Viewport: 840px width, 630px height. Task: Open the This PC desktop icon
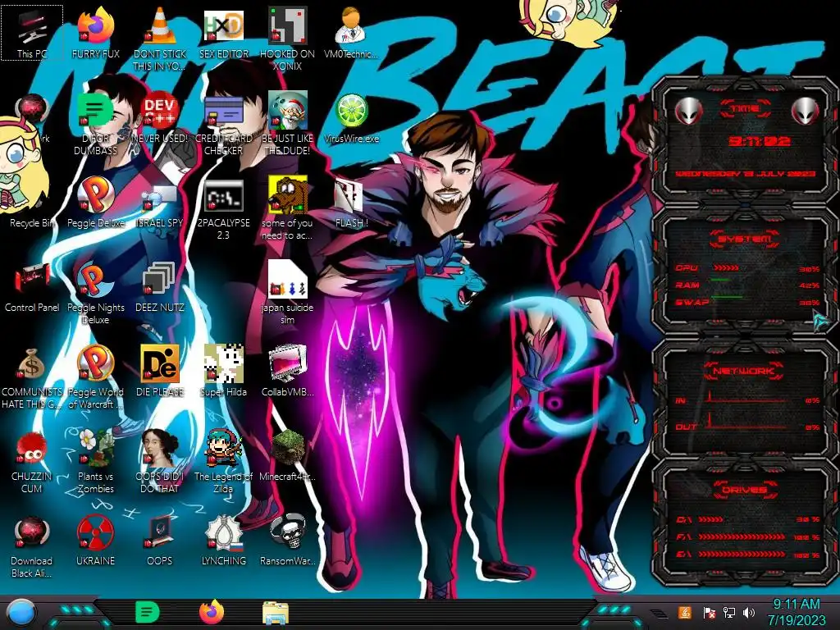tap(32, 33)
